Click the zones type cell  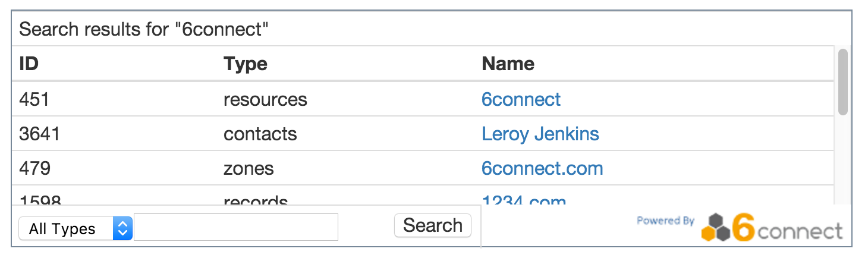point(249,168)
